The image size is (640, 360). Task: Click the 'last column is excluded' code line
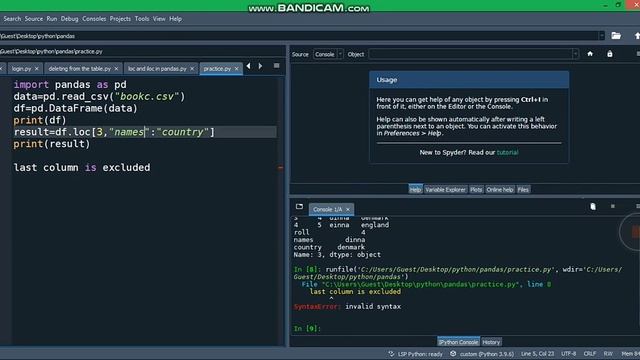click(x=82, y=167)
